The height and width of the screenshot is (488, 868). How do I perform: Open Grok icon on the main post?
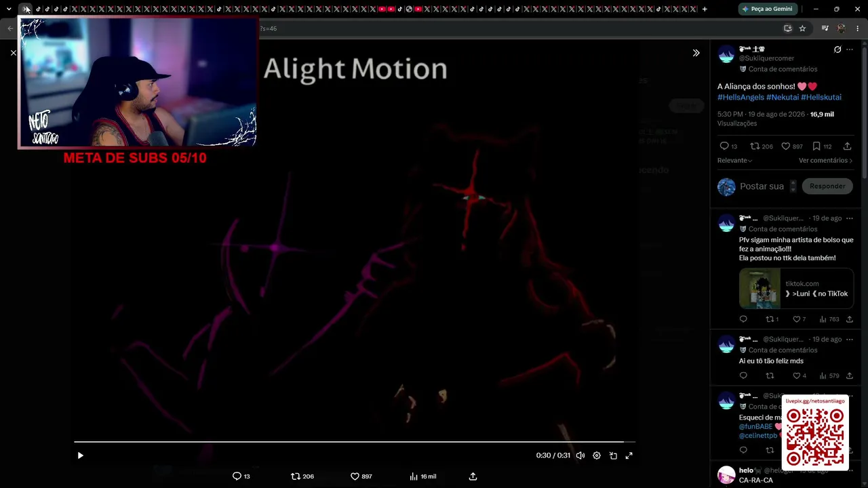837,49
